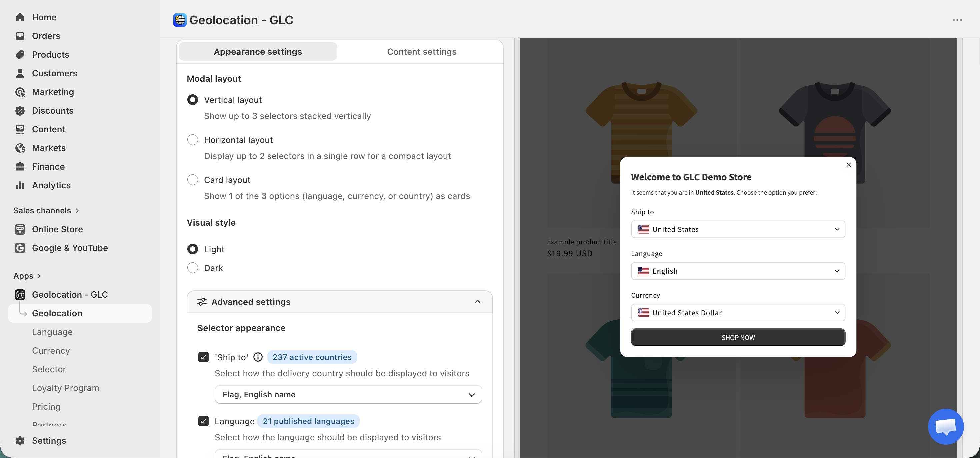The height and width of the screenshot is (458, 980).
Task: Open the blue chat support bubble
Action: (946, 426)
